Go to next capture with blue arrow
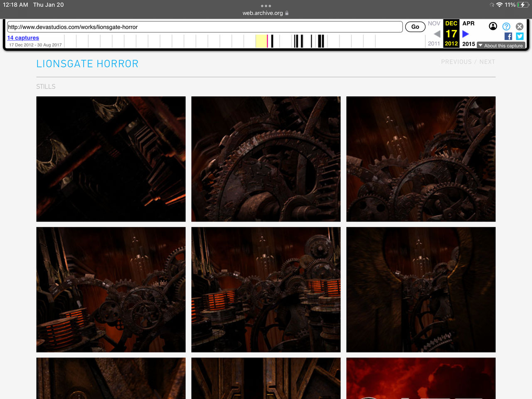The width and height of the screenshot is (532, 399). pyautogui.click(x=465, y=34)
